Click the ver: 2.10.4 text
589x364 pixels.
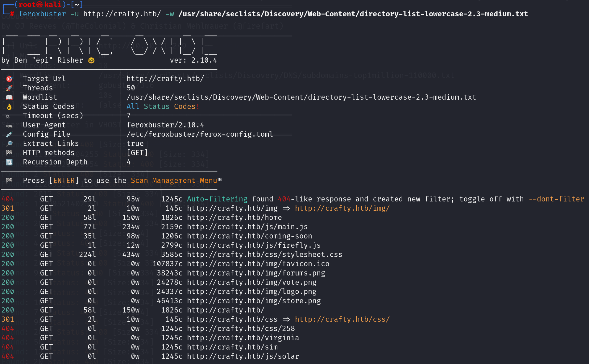tap(193, 60)
